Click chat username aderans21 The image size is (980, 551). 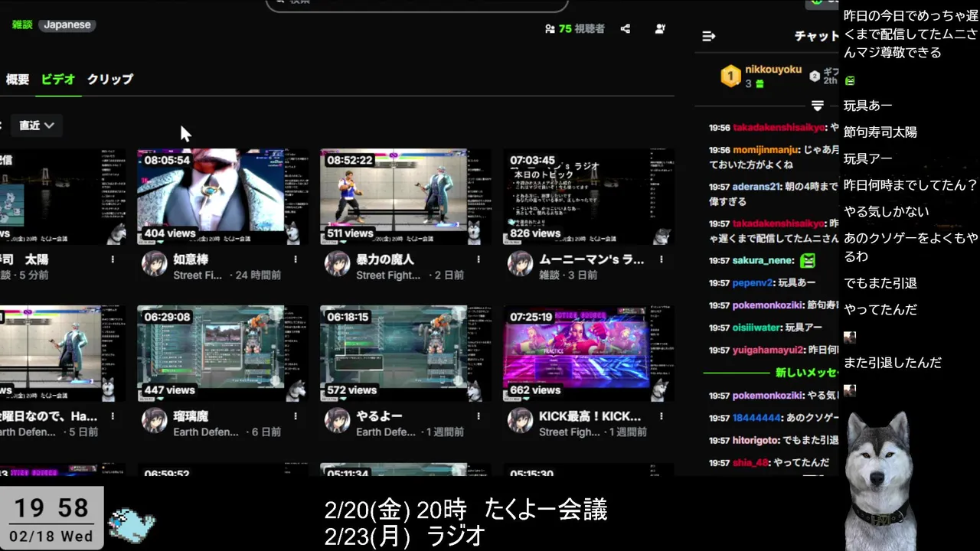pos(756,187)
